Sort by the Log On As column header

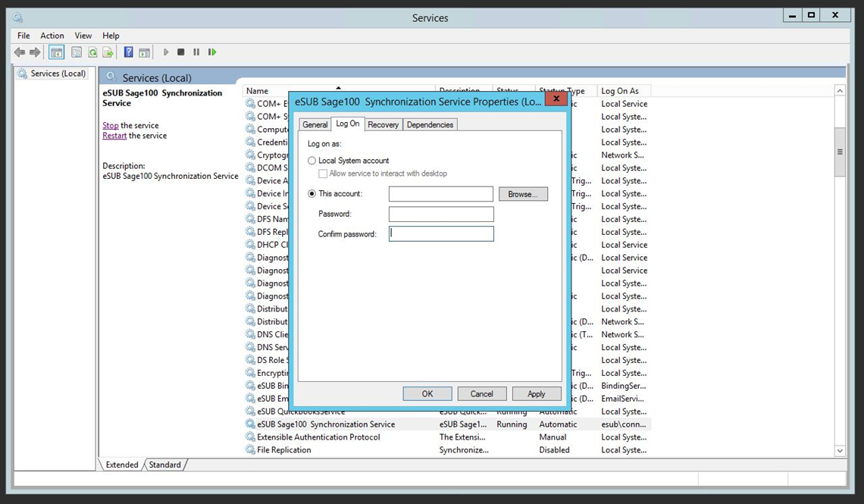click(x=624, y=91)
